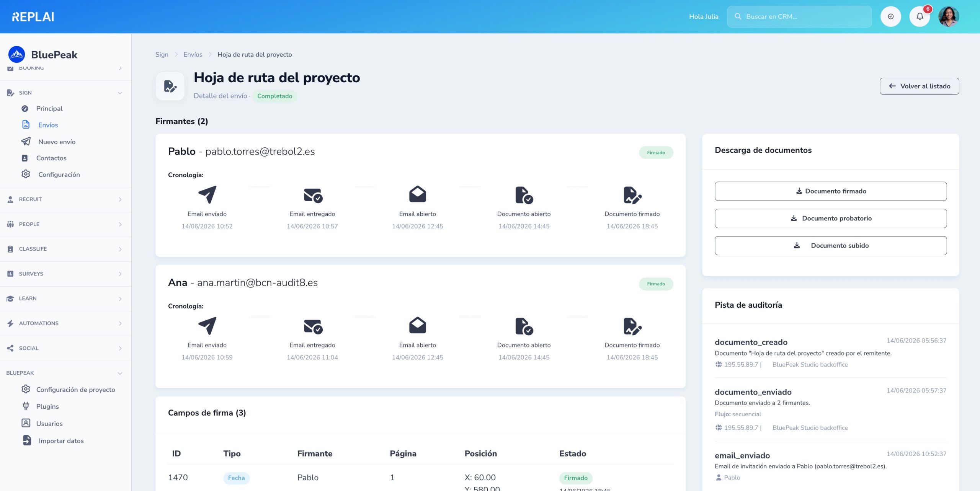980x491 pixels.
Task: Focus the Buscar en CRM search field
Action: [799, 16]
